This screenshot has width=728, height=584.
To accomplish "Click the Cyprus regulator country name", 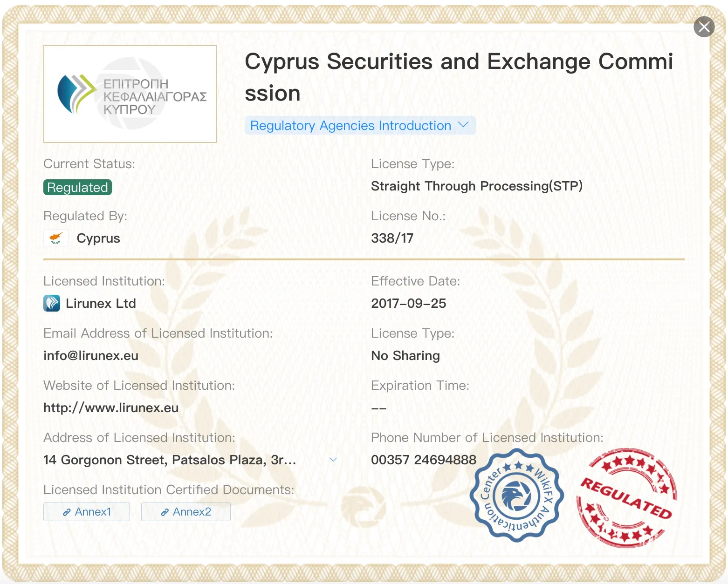I will (98, 238).
